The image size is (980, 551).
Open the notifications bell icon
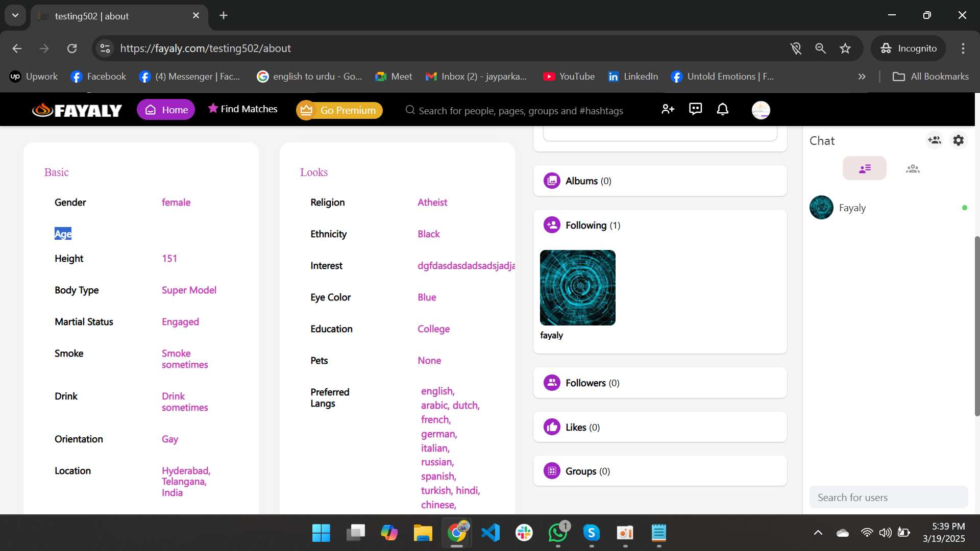pos(722,109)
